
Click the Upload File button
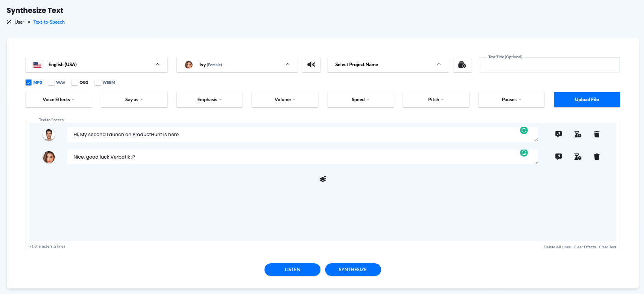[x=587, y=100]
